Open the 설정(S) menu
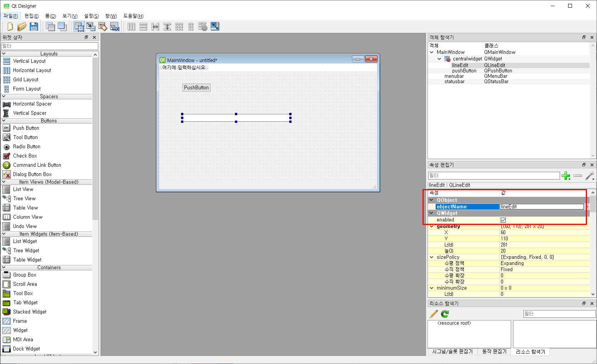This screenshot has height=364, width=597. point(91,16)
